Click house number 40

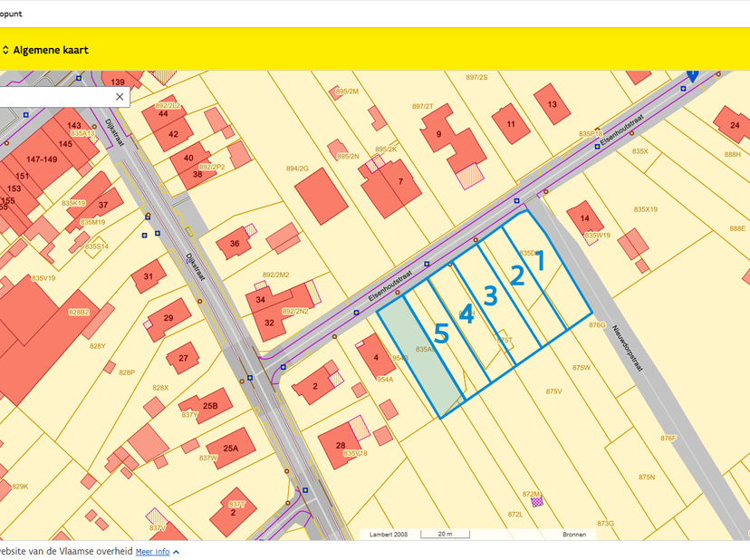(x=188, y=158)
